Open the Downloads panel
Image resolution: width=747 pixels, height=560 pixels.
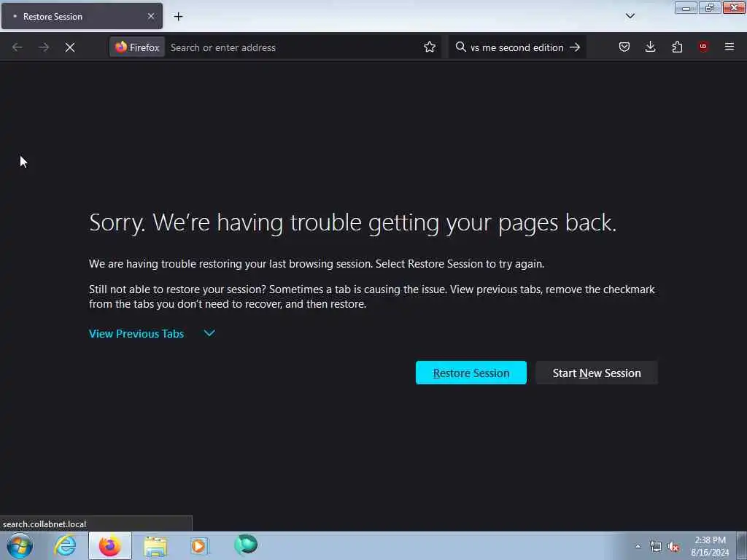pyautogui.click(x=650, y=47)
